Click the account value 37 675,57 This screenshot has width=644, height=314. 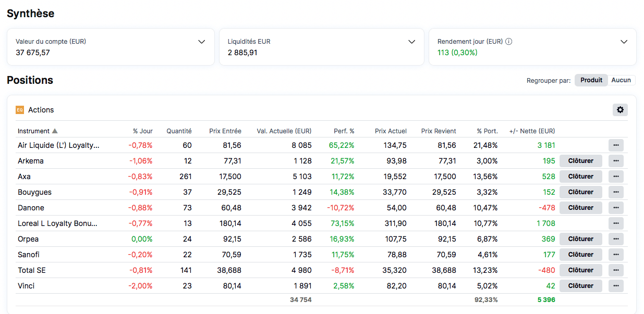(x=33, y=53)
